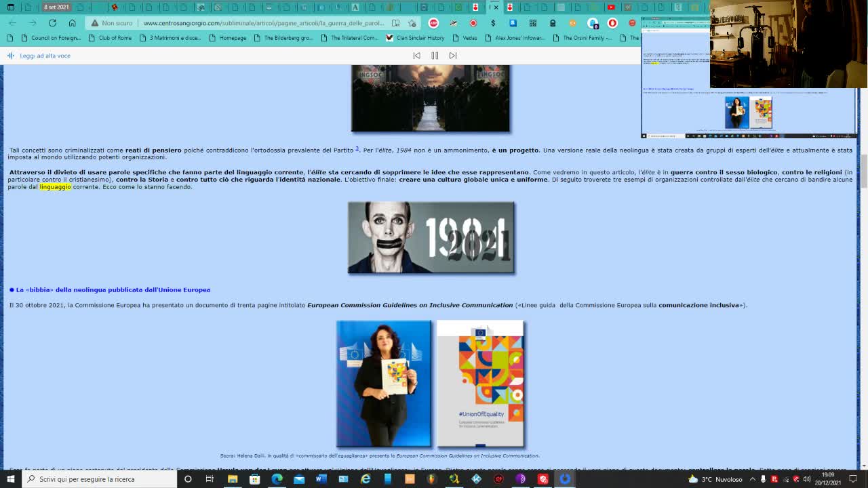Open Microsoft Store from taskbar
The image size is (868, 488).
pos(255,479)
